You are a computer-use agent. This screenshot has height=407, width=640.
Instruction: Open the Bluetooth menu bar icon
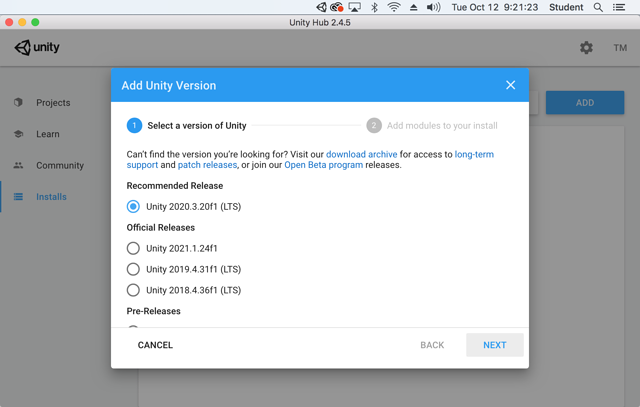point(374,7)
